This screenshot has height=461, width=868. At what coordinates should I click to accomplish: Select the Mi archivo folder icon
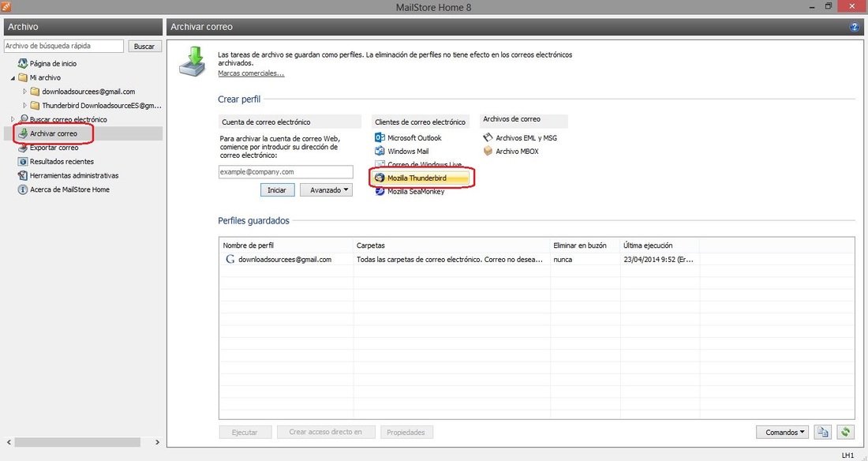click(x=23, y=77)
